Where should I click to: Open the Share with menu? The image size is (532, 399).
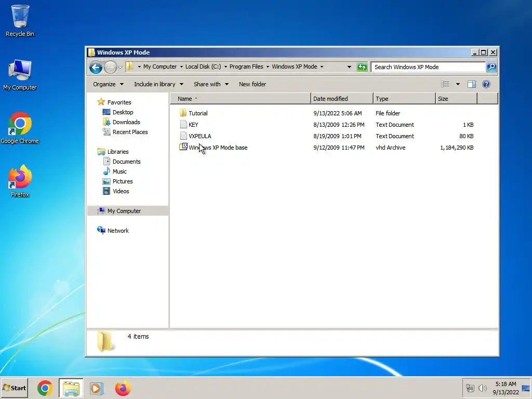point(211,84)
